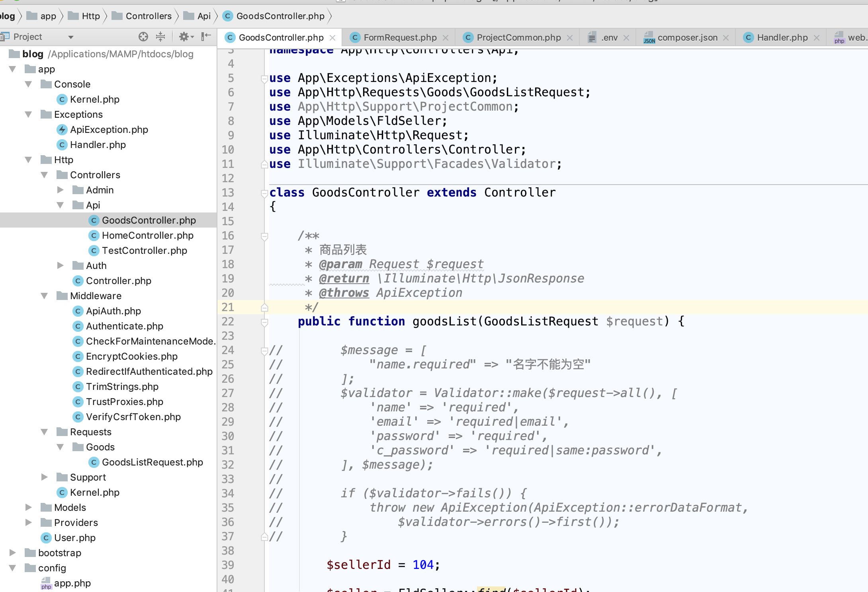Image resolution: width=868 pixels, height=592 pixels.
Task: Close the GoodsController.php tab
Action: tap(332, 38)
